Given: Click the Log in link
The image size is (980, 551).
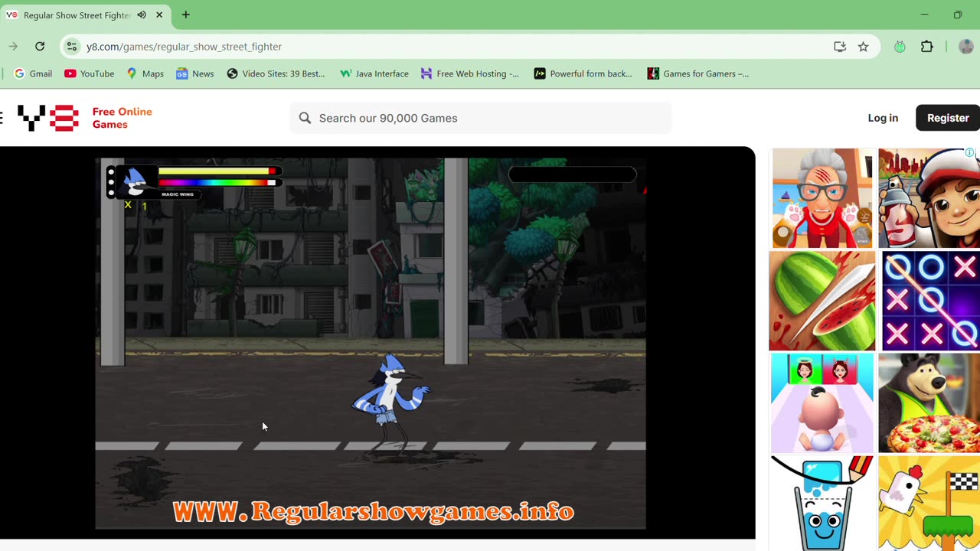Looking at the screenshot, I should tap(883, 118).
